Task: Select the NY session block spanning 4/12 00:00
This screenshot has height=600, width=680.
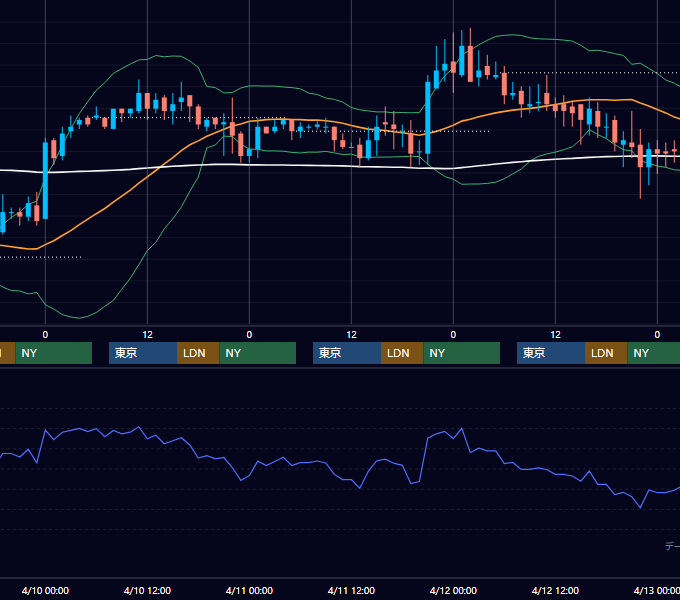Action: (x=461, y=353)
